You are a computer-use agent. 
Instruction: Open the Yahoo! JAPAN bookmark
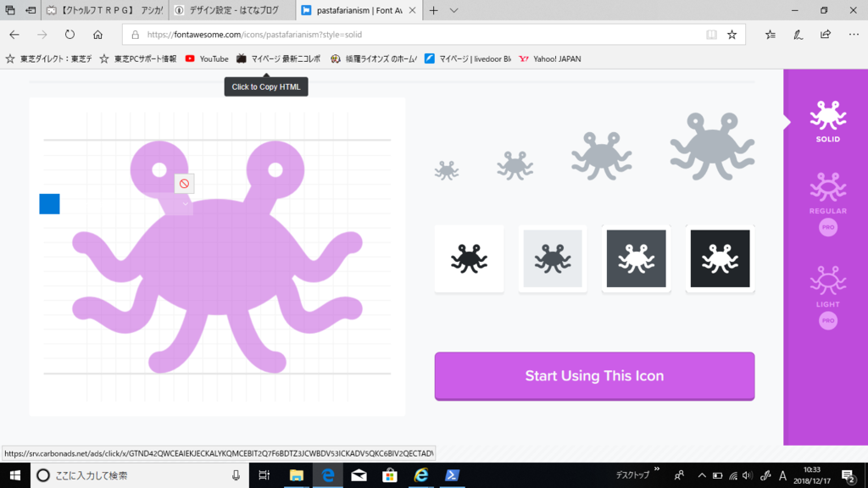pos(550,58)
